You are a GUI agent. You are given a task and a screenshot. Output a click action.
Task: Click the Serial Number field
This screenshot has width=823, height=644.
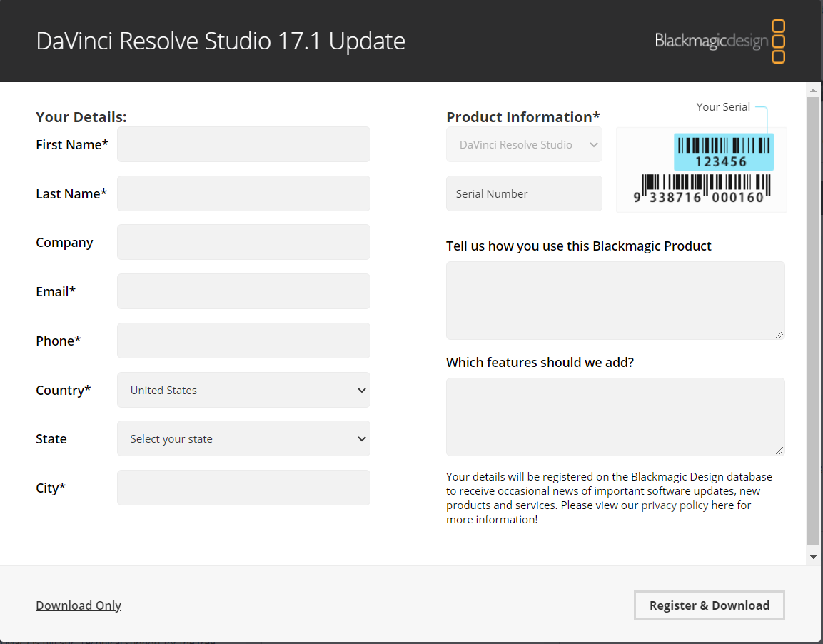(524, 193)
